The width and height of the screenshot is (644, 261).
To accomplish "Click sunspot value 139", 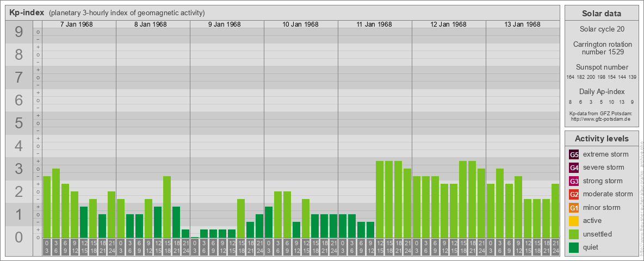I will tap(633, 77).
